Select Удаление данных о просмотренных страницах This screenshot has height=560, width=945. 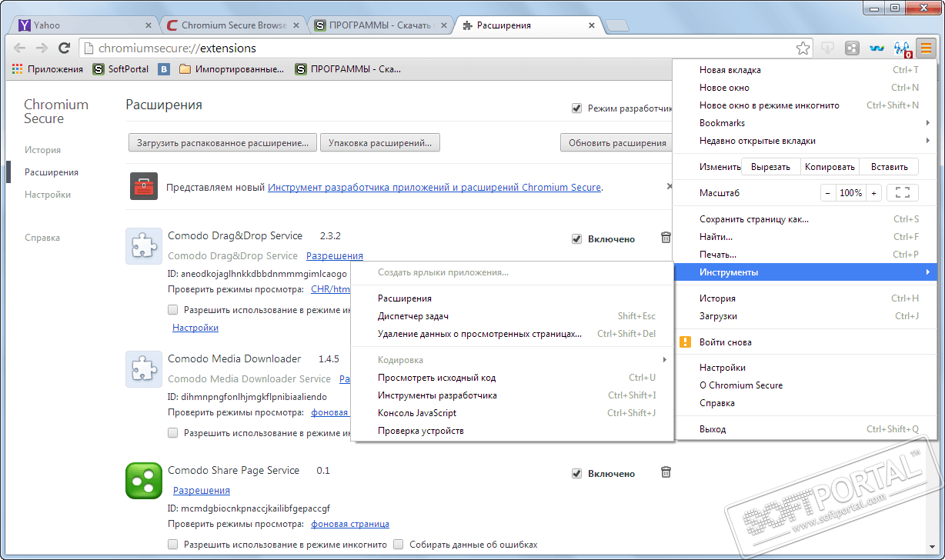[512, 334]
